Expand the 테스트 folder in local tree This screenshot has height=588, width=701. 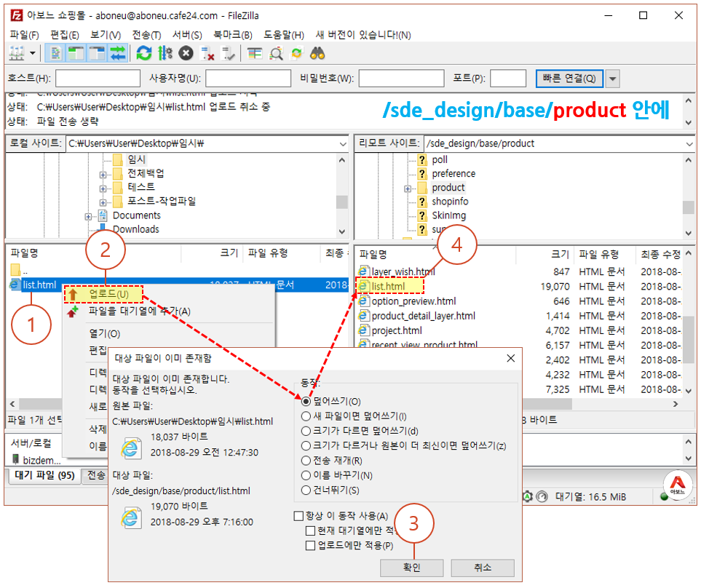click(x=103, y=188)
